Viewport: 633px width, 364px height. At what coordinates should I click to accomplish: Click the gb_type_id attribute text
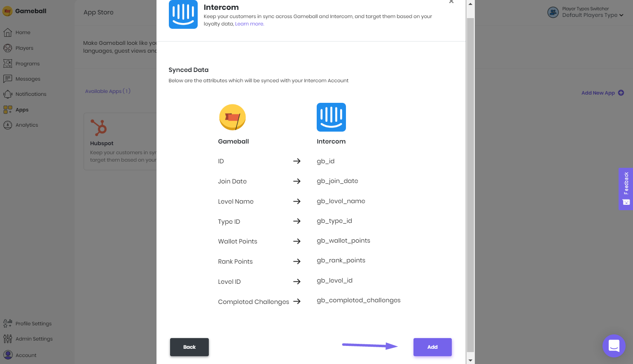tap(334, 221)
